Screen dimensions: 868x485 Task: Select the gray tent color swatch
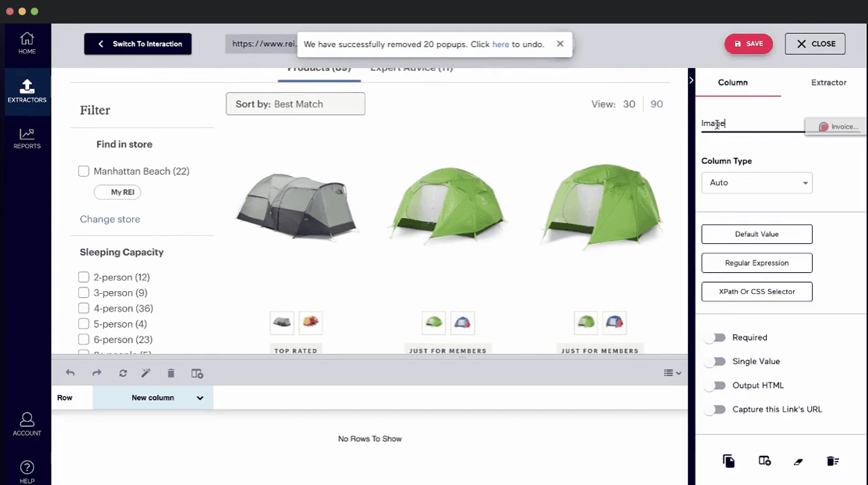[x=282, y=322]
